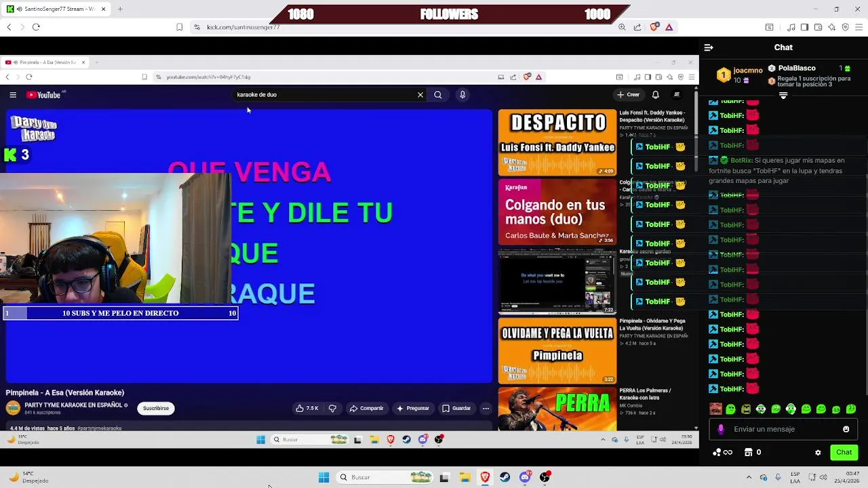Click the Crear button on YouTube
This screenshot has height=488, width=868.
[x=628, y=95]
